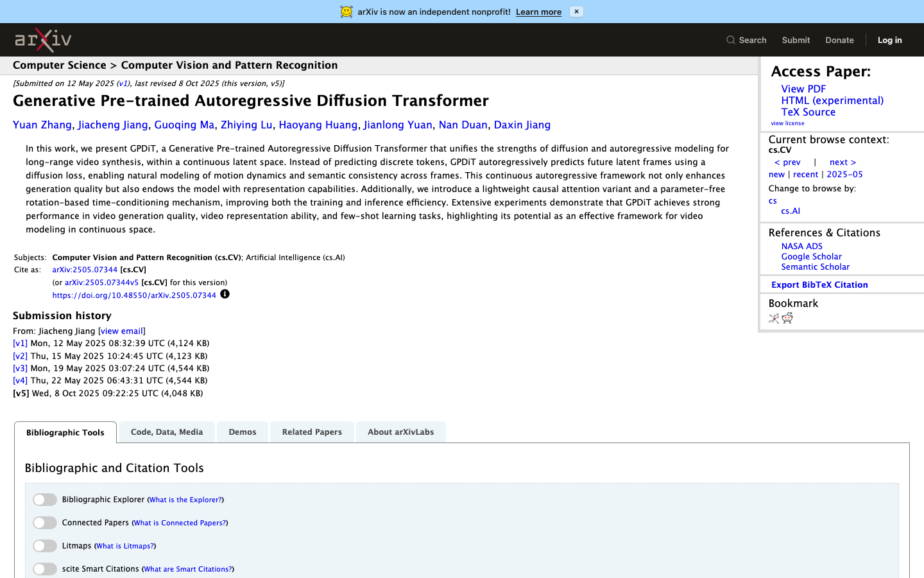Open author Haoyang Huang's link

coord(318,125)
